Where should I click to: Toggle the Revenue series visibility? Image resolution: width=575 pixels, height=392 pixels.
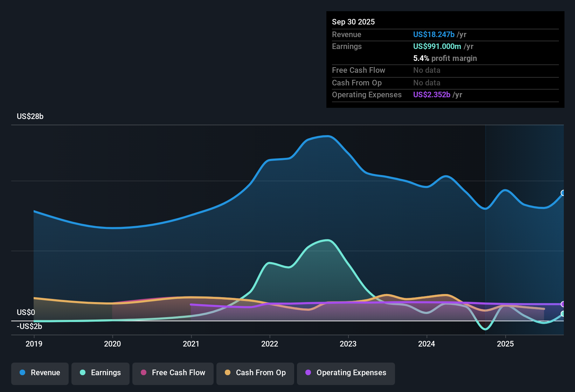tap(40, 373)
